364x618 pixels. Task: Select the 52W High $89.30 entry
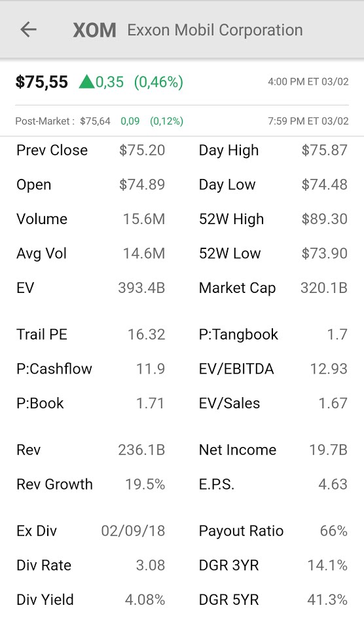273,219
